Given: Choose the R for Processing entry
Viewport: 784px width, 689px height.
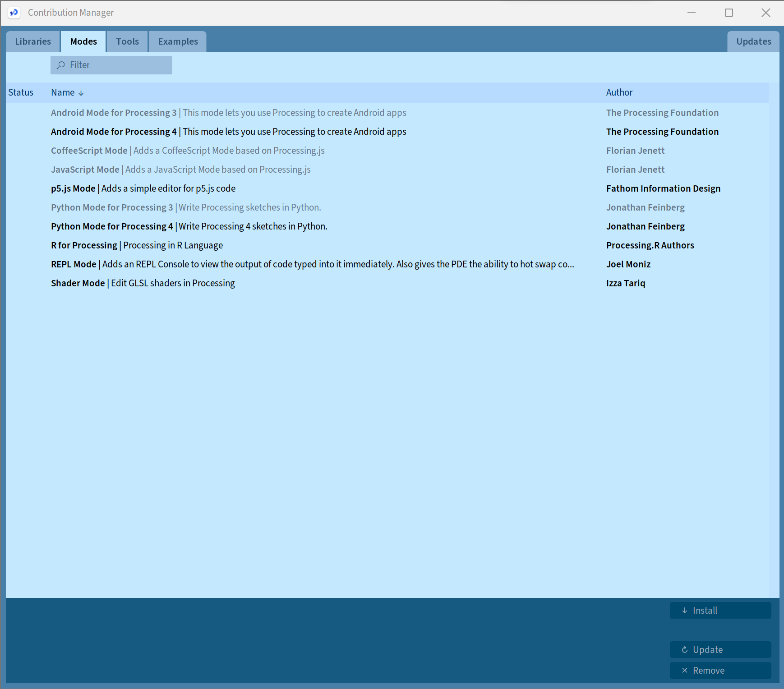Looking at the screenshot, I should tap(137, 245).
